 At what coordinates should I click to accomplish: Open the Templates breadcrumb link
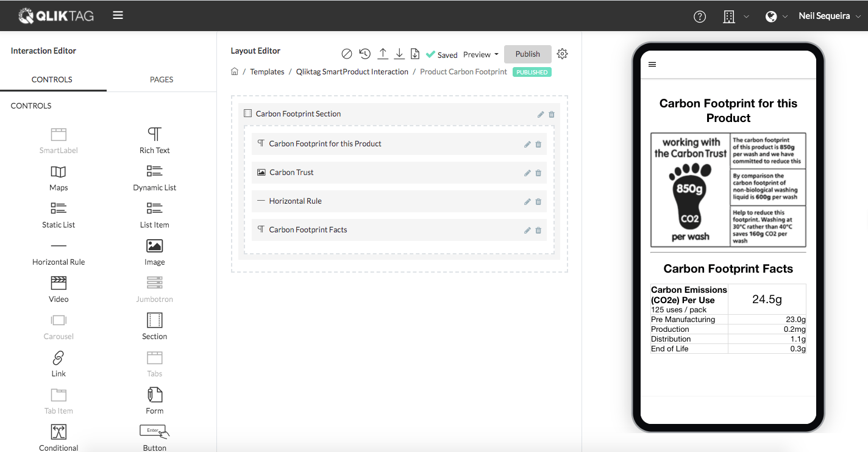(x=267, y=72)
